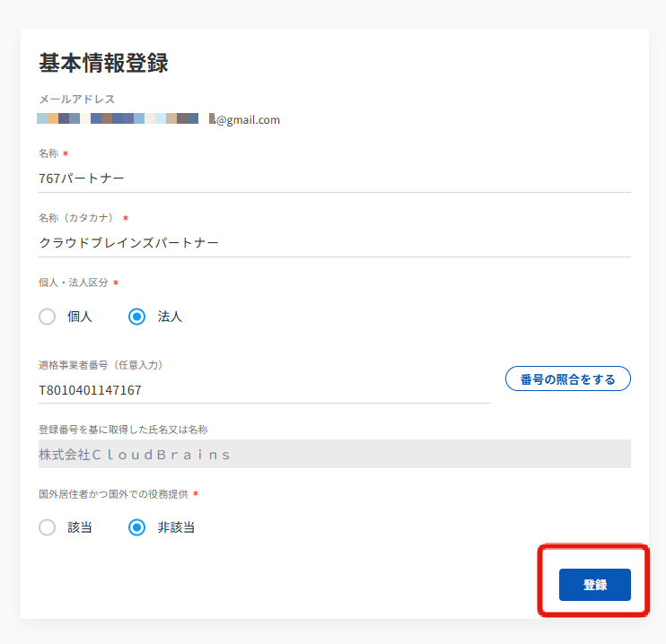666x644 pixels.
Task: Click the 個人・法人区分 section label
Action: (73, 283)
